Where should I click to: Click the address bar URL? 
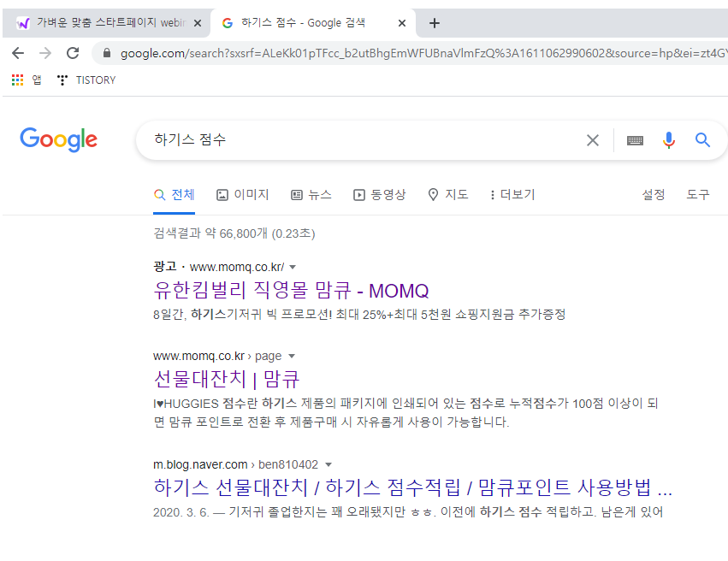pos(423,53)
